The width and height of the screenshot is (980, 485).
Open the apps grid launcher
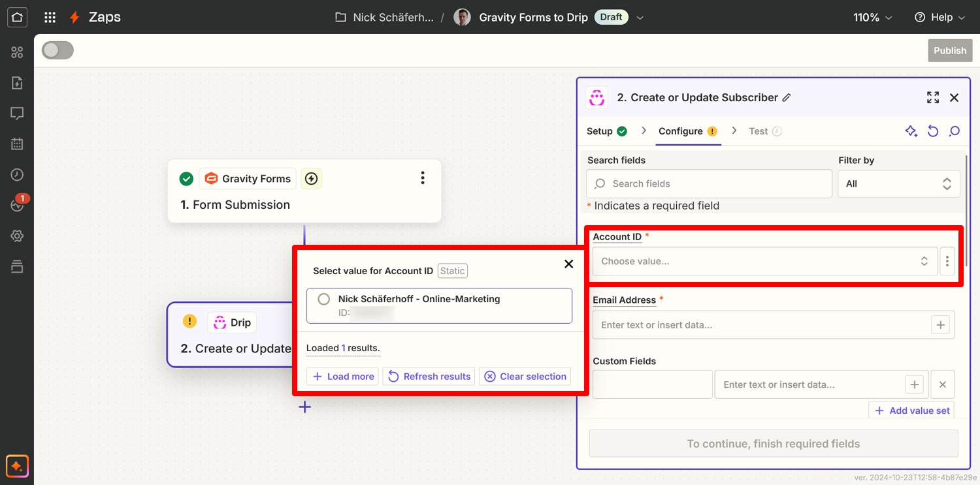(50, 18)
